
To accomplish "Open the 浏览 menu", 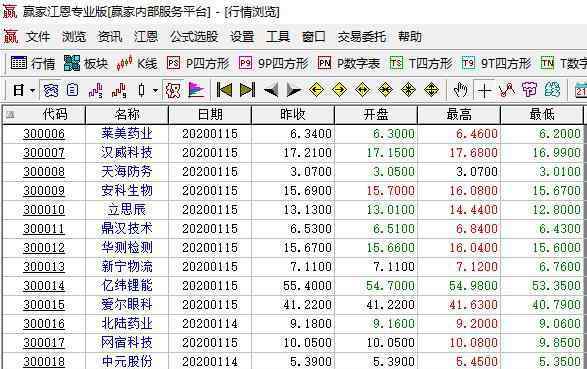I will [74, 37].
